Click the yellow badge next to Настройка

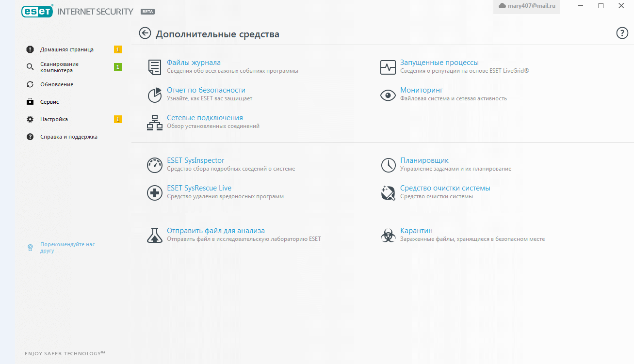coord(118,119)
